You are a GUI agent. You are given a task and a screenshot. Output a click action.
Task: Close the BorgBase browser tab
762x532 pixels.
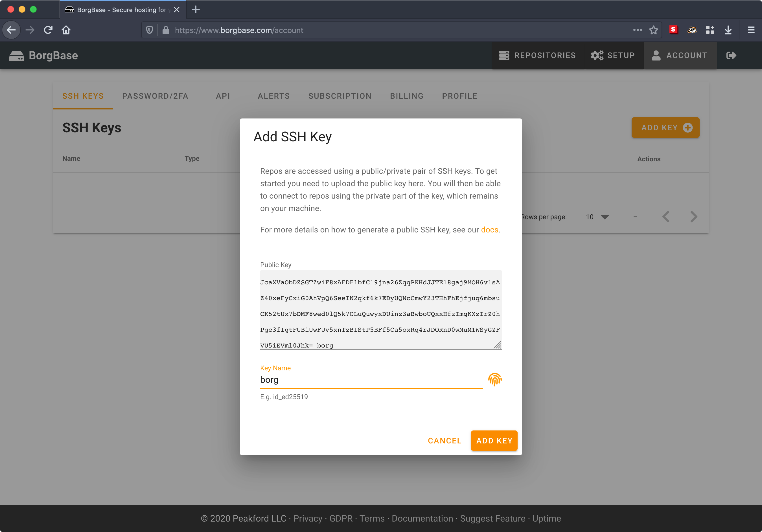coord(177,10)
